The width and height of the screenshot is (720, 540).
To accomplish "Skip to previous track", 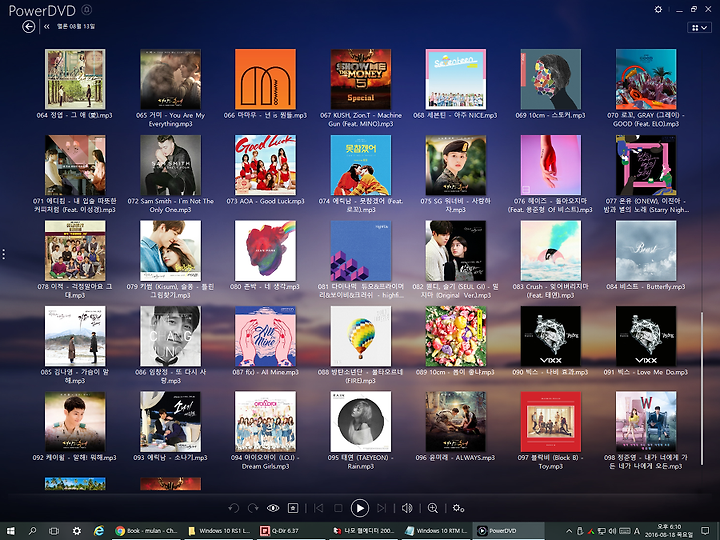I will pos(319,508).
